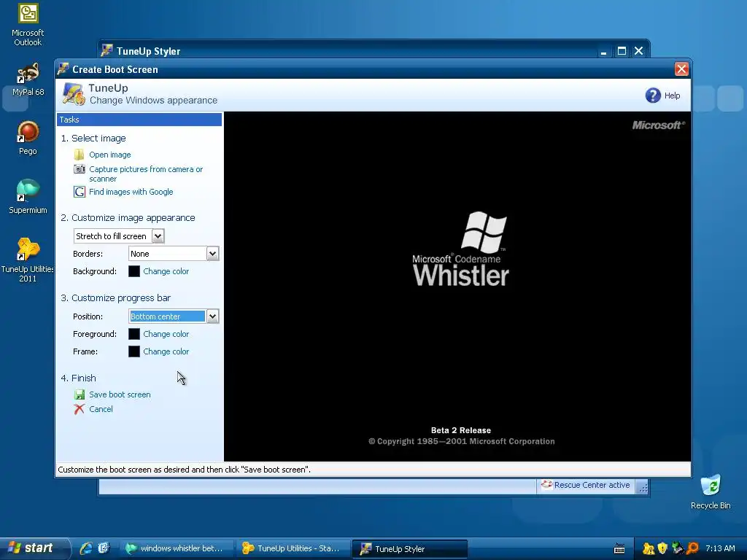747x560 pixels.
Task: Click the Rescue Center active status text
Action: point(592,485)
